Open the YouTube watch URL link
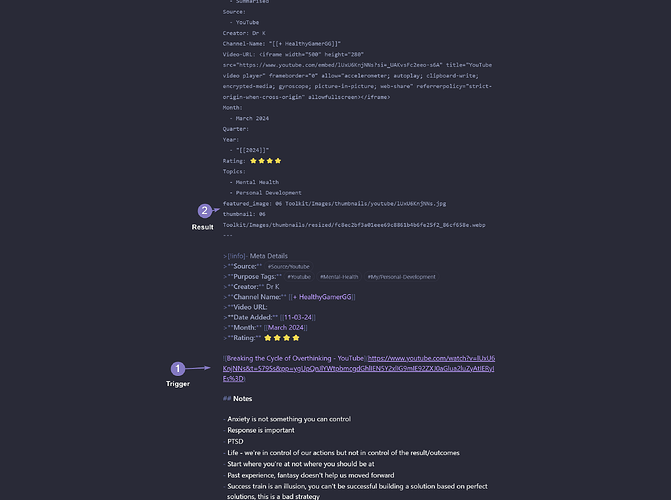 pyautogui.click(x=440, y=358)
